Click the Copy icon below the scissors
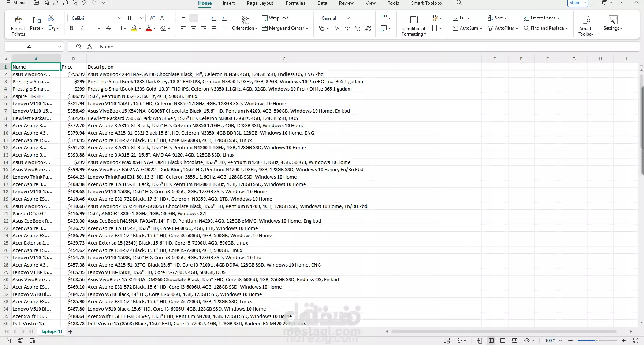Viewport: 644px width, 345px height. [52, 28]
